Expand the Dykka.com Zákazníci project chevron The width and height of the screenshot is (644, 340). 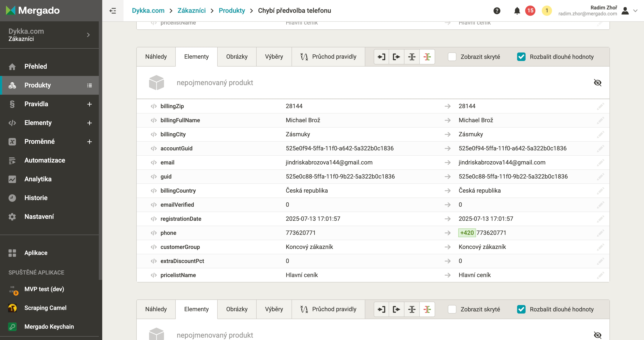click(x=88, y=35)
